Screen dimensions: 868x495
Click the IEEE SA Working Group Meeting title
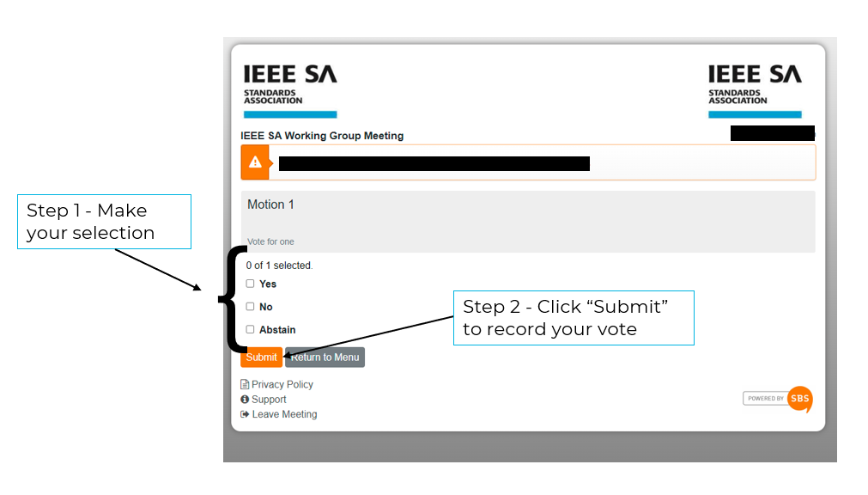click(322, 136)
